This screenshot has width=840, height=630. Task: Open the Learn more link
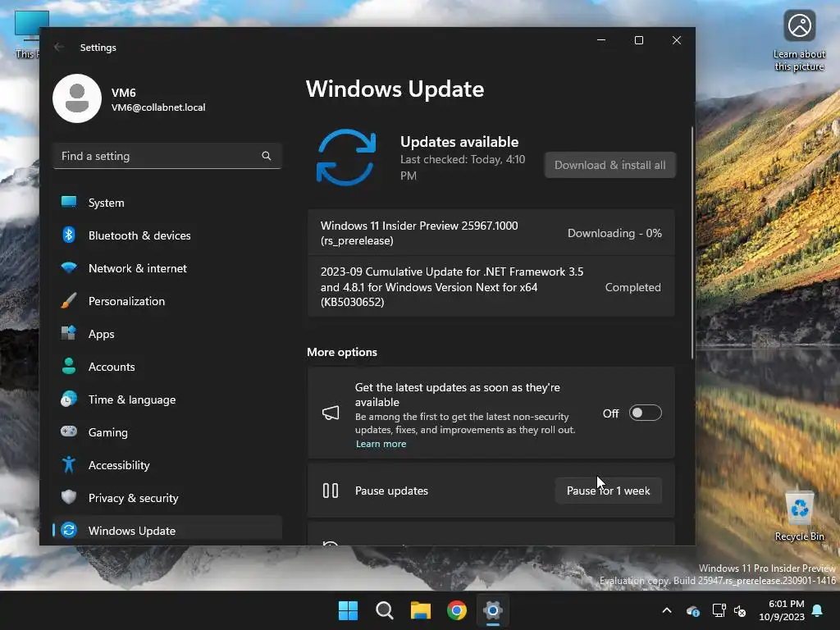(381, 444)
